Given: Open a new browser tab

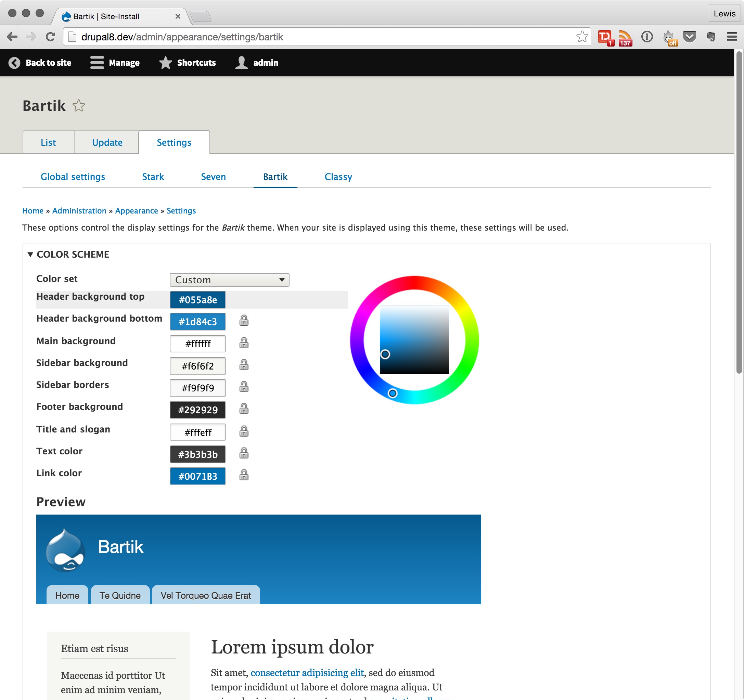Looking at the screenshot, I should click(x=201, y=16).
